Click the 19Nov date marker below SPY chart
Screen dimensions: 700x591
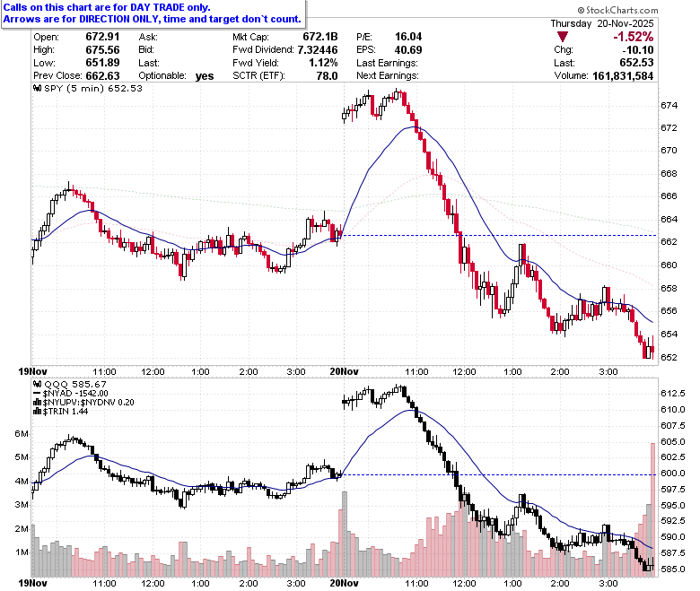pyautogui.click(x=32, y=371)
